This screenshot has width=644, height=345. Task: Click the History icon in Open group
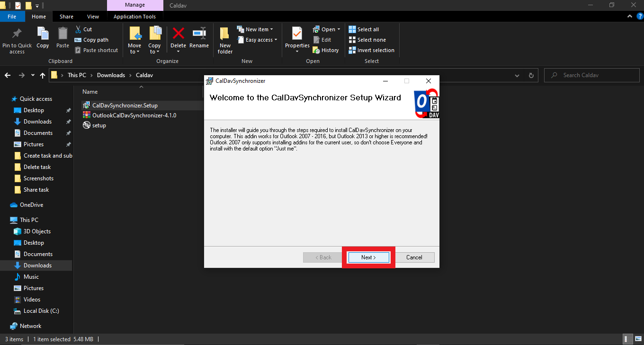point(316,50)
